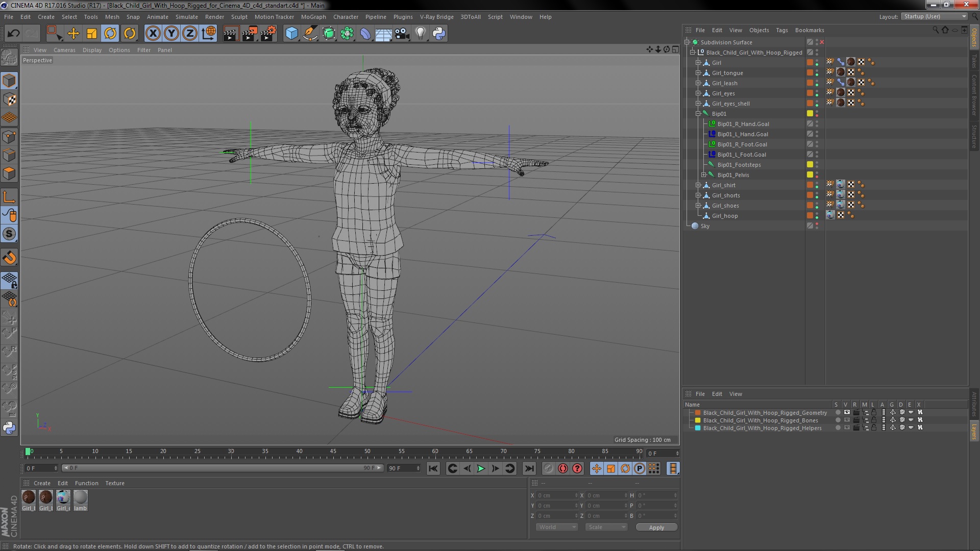The image size is (980, 551).
Task: Click the Record Active Objects button
Action: [x=549, y=469]
